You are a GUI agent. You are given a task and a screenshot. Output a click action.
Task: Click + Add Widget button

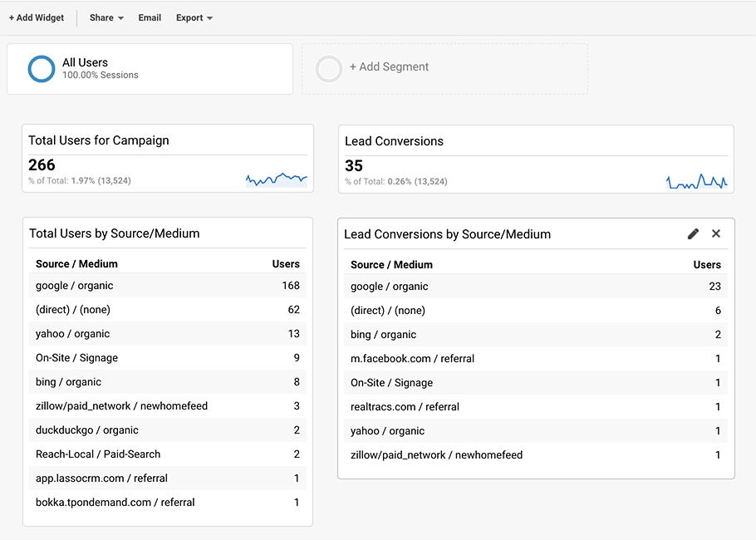(37, 17)
